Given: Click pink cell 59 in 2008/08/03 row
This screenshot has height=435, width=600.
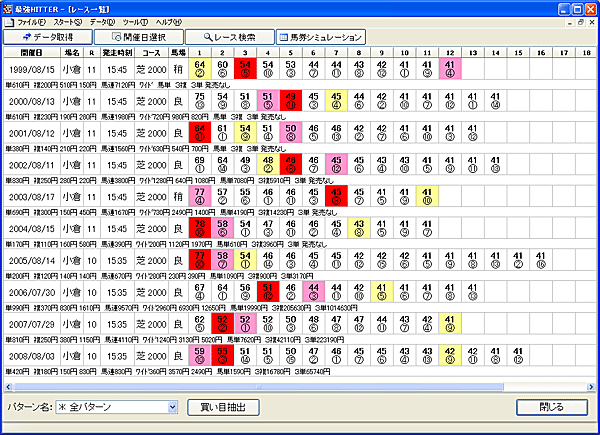Looking at the screenshot, I should 199,355.
